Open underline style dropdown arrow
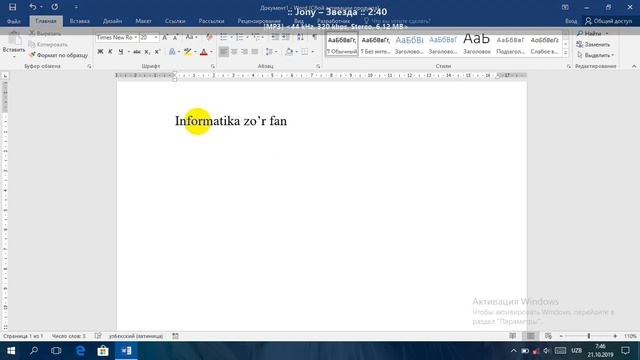640x360 pixels. coord(129,52)
